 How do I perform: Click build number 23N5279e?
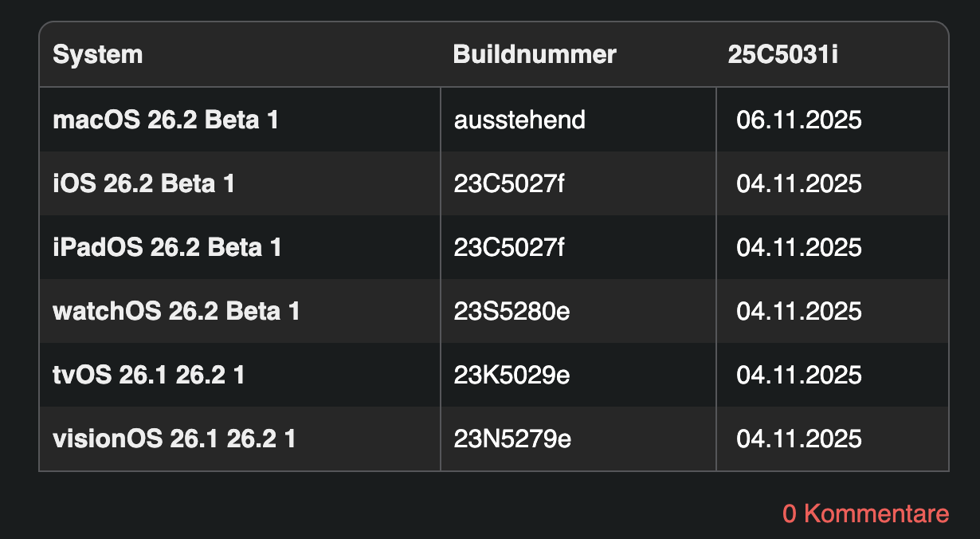click(x=512, y=439)
